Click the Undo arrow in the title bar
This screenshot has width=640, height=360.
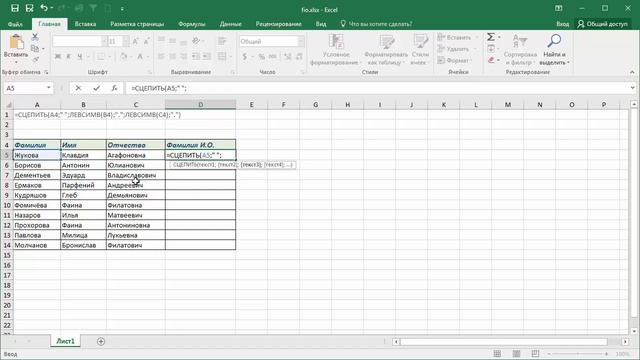tap(44, 8)
